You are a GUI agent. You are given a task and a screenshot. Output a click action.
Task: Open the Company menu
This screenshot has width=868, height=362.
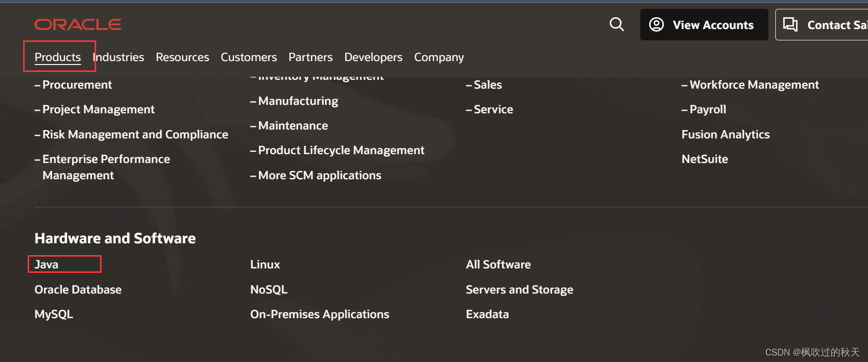tap(439, 57)
